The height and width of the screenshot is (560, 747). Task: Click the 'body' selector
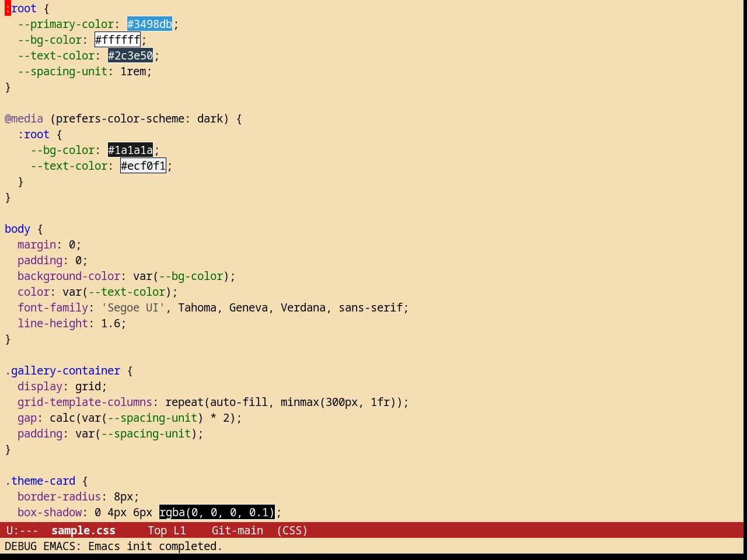click(x=18, y=229)
